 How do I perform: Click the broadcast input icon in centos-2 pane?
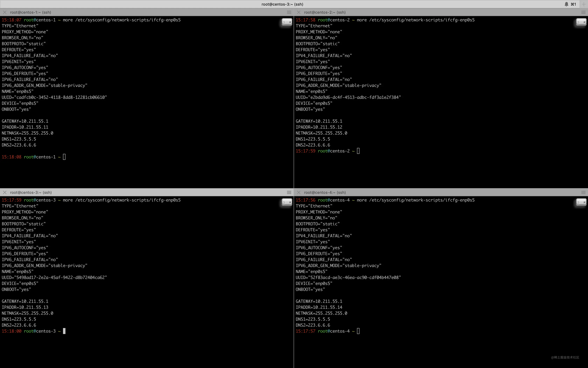pyautogui.click(x=581, y=22)
